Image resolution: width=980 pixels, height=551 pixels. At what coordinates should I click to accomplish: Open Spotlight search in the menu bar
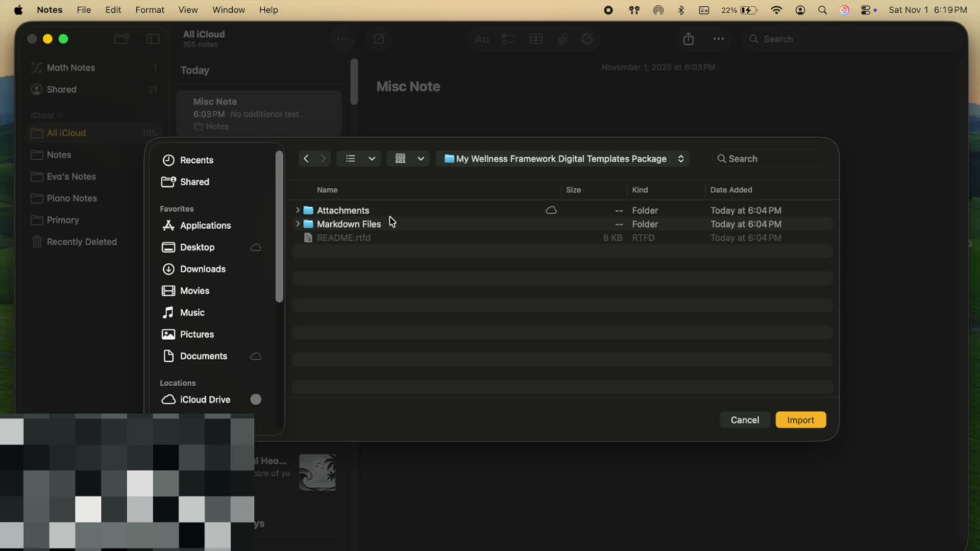822,10
